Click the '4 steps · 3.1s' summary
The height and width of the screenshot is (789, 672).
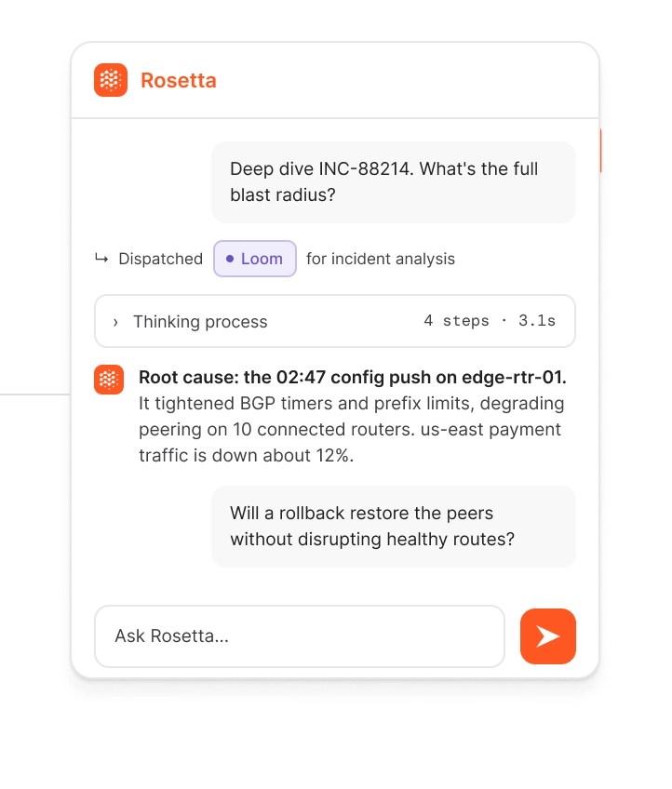point(490,320)
